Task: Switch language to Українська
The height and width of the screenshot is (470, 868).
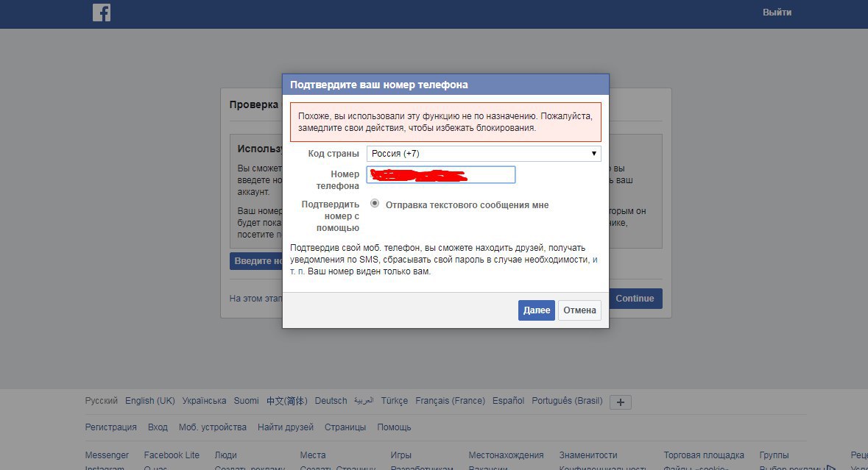Action: point(204,401)
